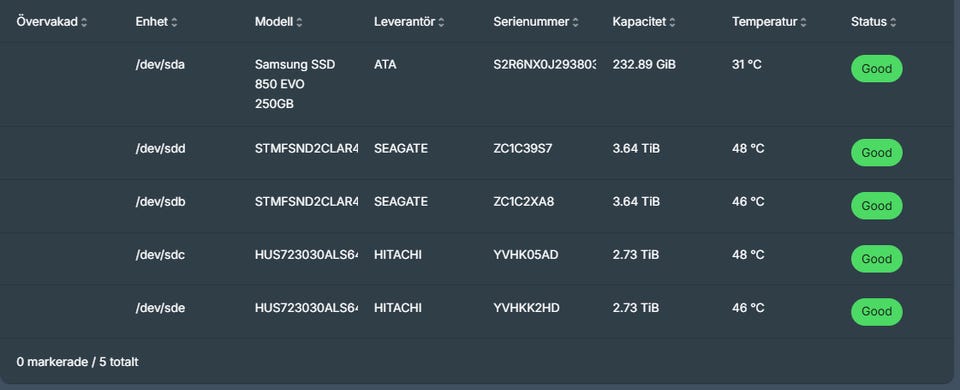Click the Modell column header label
Image resolution: width=960 pixels, height=390 pixels.
coord(274,22)
